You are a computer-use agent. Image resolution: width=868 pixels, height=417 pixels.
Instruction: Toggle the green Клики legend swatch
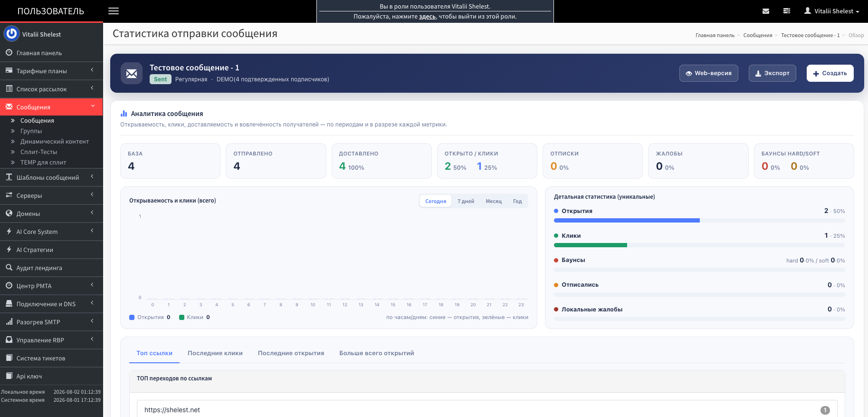181,317
